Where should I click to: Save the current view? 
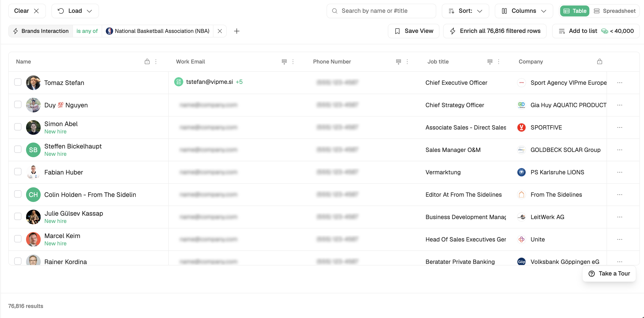tap(413, 31)
